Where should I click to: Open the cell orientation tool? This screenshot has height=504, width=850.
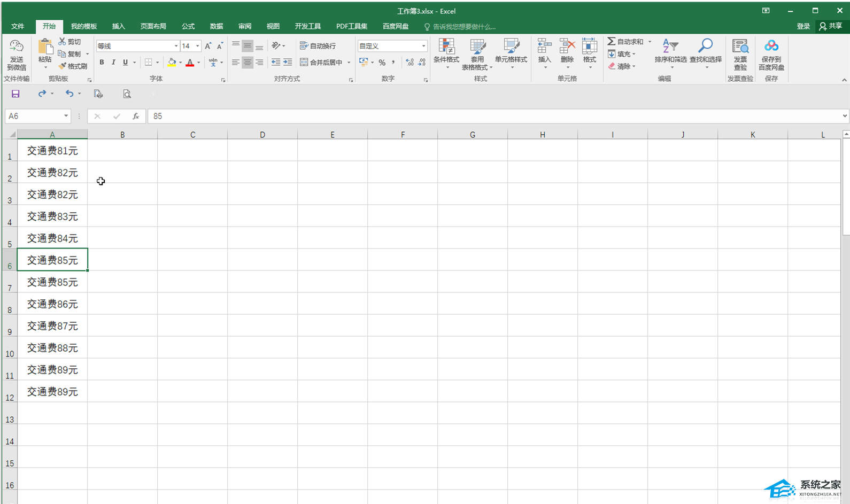(x=276, y=46)
